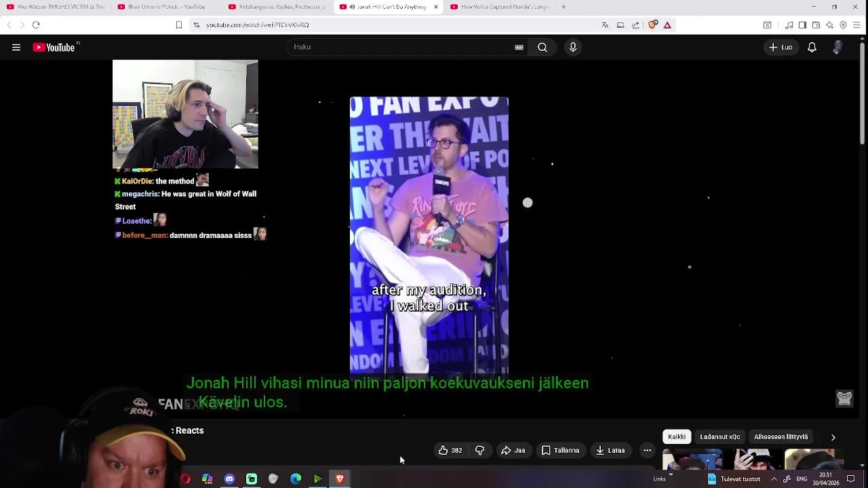The width and height of the screenshot is (868, 488).
Task: Switch to the Ilhan Omar browser tab
Action: coord(166,7)
